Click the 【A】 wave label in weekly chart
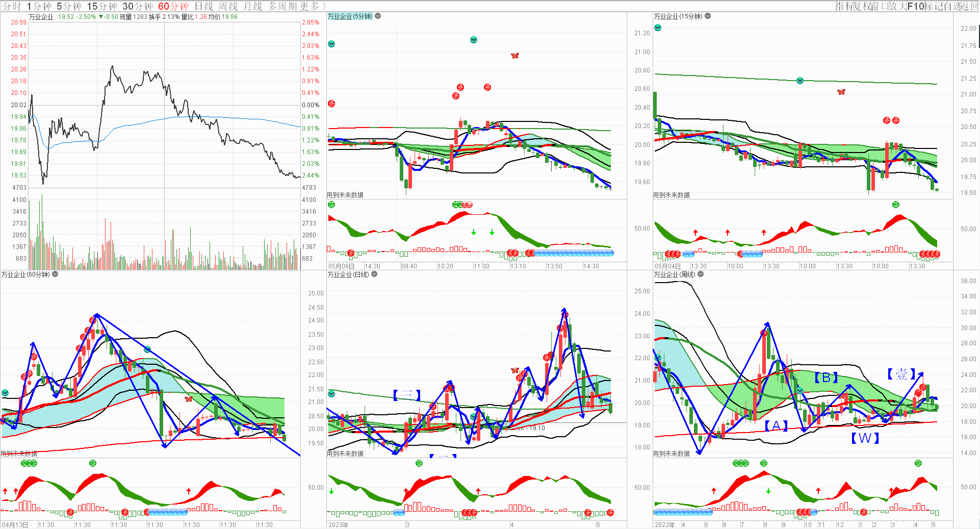Screen dimensions: 980x529 [x=776, y=426]
